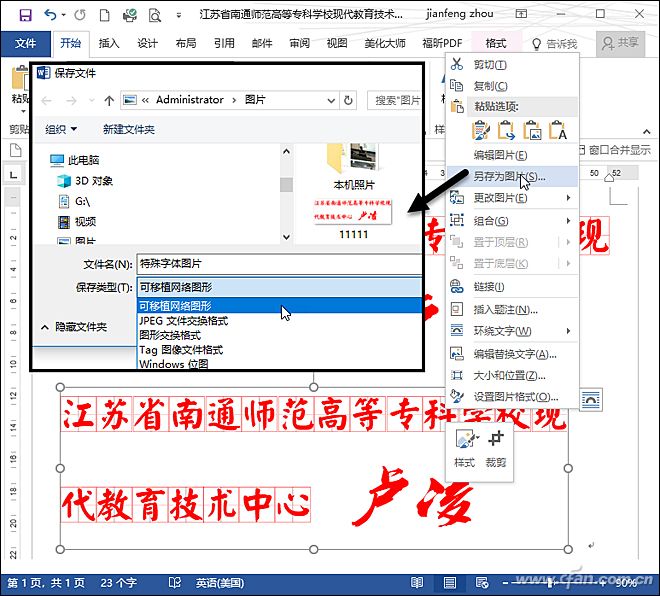Image resolution: width=660 pixels, height=596 pixels.
Task: Choose Tag 图像文件格式 from the type list
Action: (x=279, y=350)
